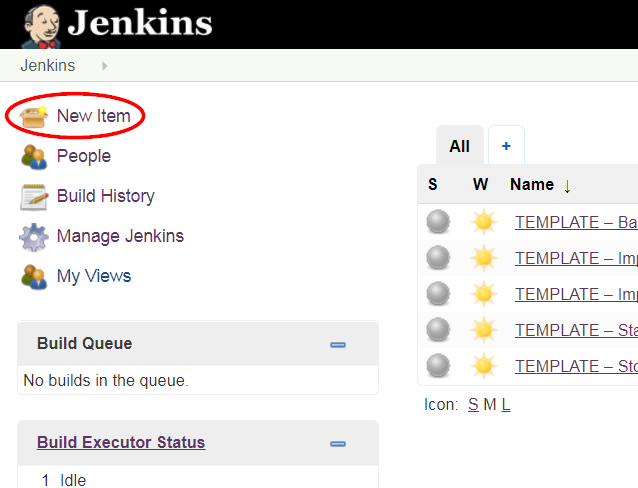Expand the Jenkins breadcrumb arrow menu
638x488 pixels.
click(x=105, y=66)
